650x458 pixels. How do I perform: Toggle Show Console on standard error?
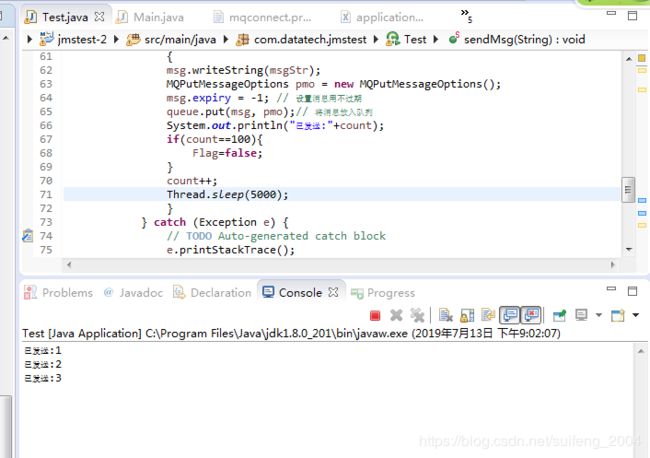tap(531, 315)
